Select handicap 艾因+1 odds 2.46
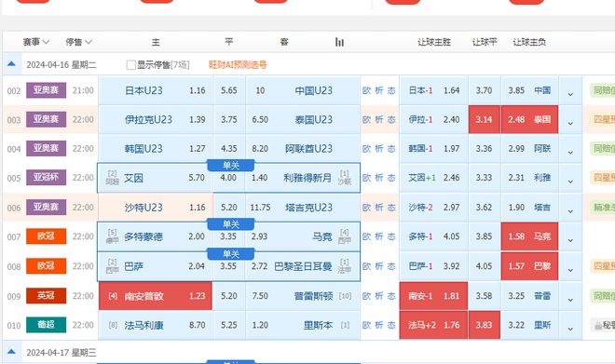The height and width of the screenshot is (364, 615). point(434,178)
